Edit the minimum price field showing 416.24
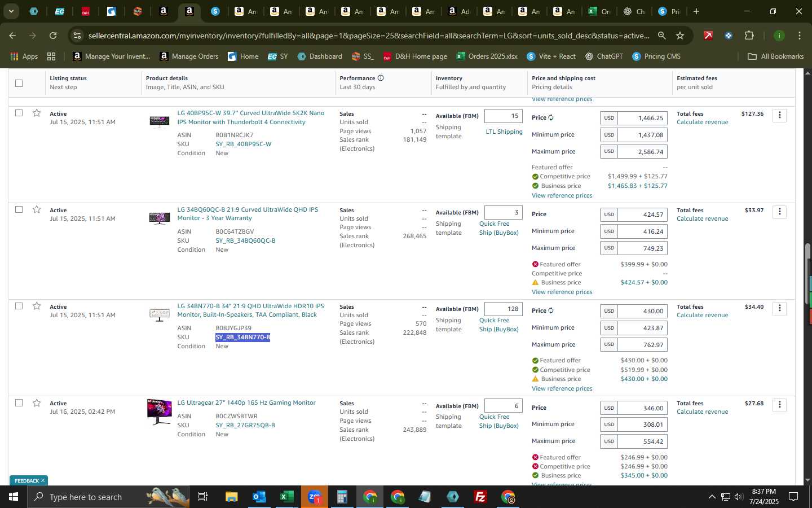The height and width of the screenshot is (508, 812). (642, 231)
